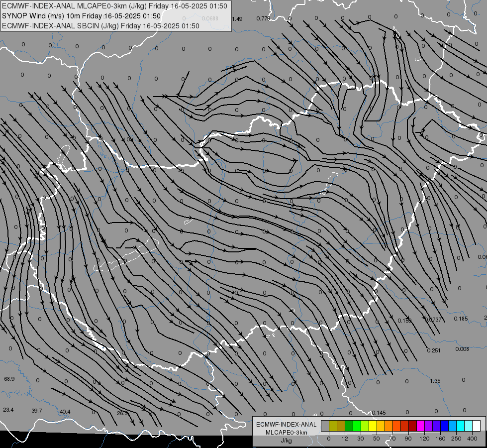The image size is (487, 448).
Task: Click the map value 39.7
Action: 37,411
